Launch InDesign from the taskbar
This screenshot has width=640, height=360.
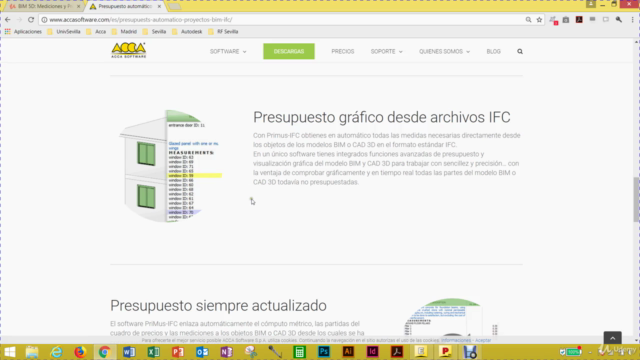point(372,352)
